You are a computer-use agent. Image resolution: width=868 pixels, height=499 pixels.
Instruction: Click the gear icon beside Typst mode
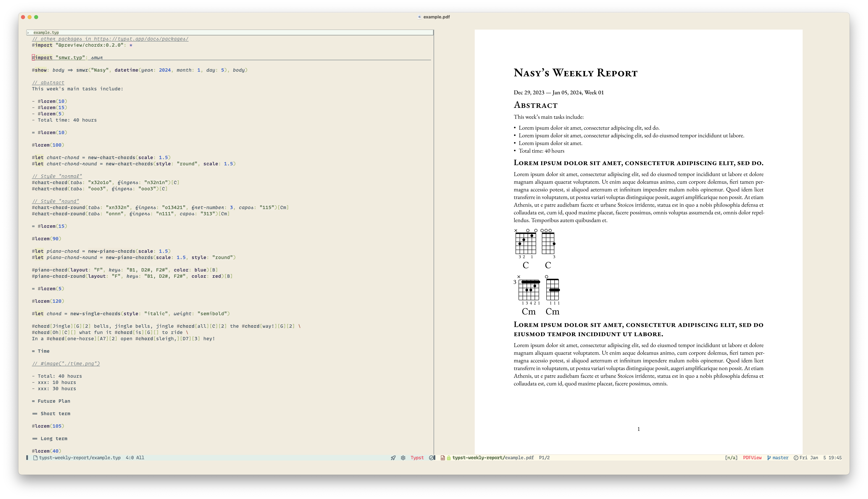pos(403,458)
